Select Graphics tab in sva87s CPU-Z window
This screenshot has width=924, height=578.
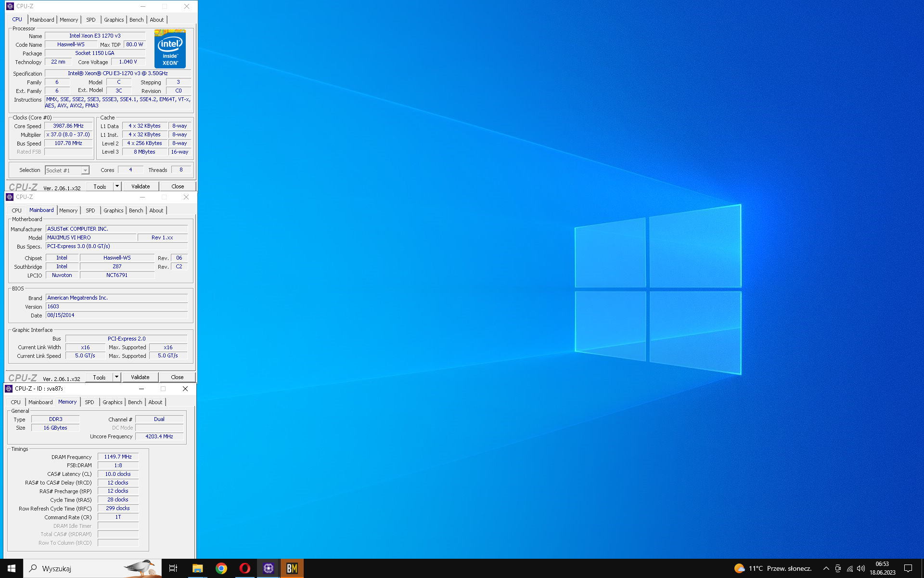click(x=113, y=402)
